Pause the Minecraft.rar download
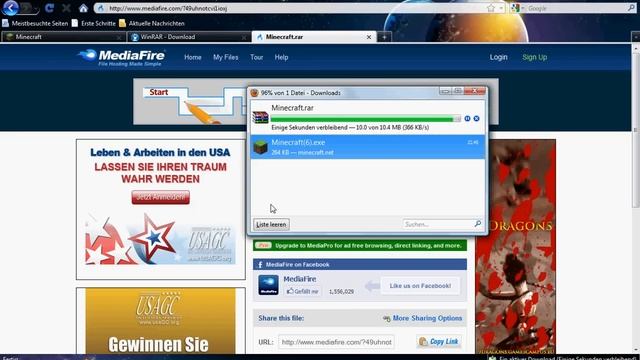 coord(467,118)
